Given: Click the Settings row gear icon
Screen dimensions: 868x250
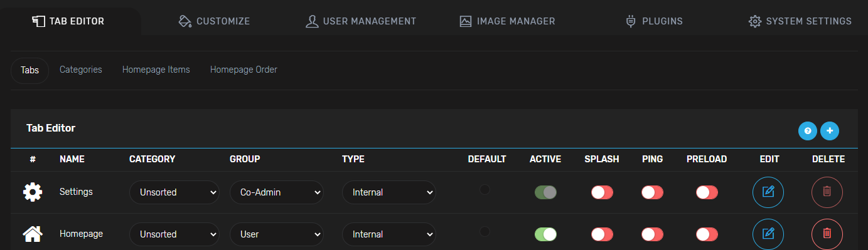Looking at the screenshot, I should (x=33, y=192).
